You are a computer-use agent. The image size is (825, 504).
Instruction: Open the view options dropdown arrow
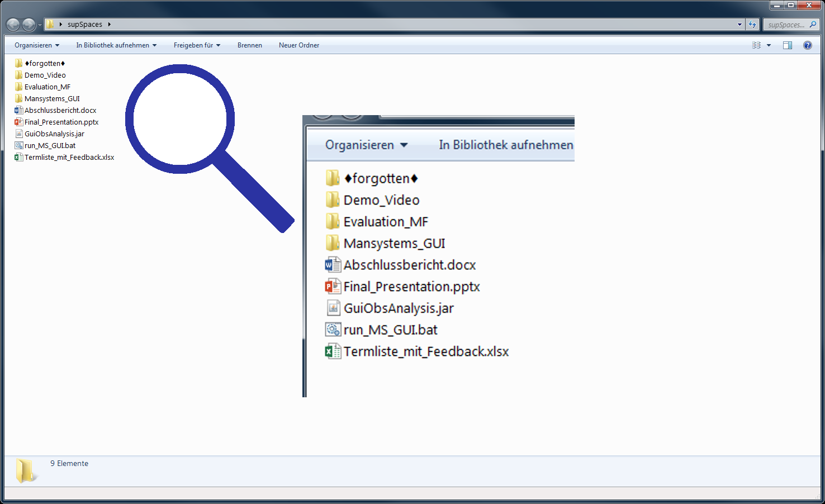(769, 45)
